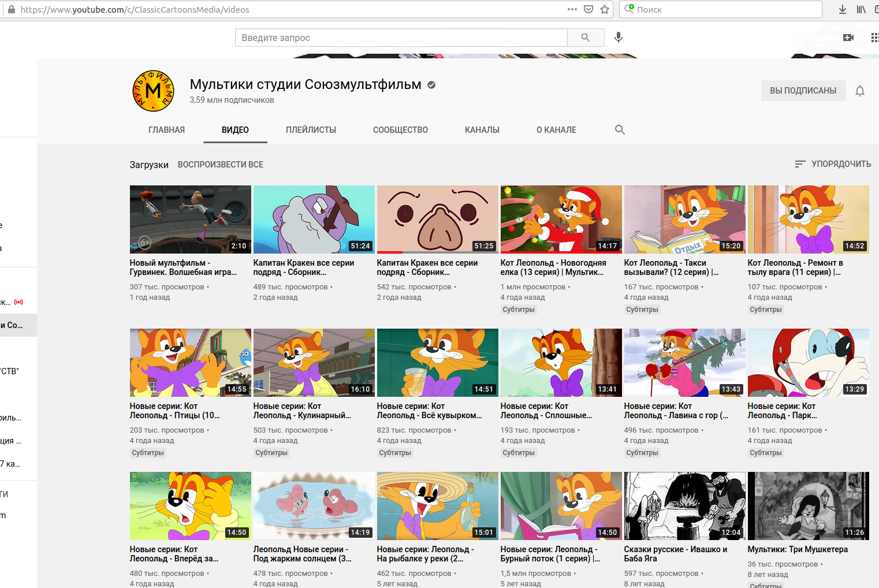Image resolution: width=879 pixels, height=588 pixels.
Task: Click the site padlock security icon
Action: tap(11, 10)
